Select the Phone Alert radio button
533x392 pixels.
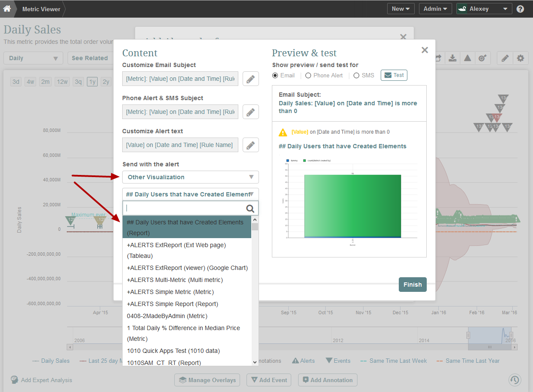pyautogui.click(x=308, y=75)
